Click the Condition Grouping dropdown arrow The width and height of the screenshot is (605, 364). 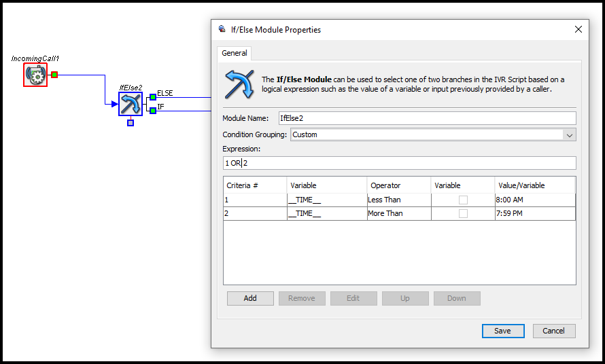pyautogui.click(x=570, y=135)
